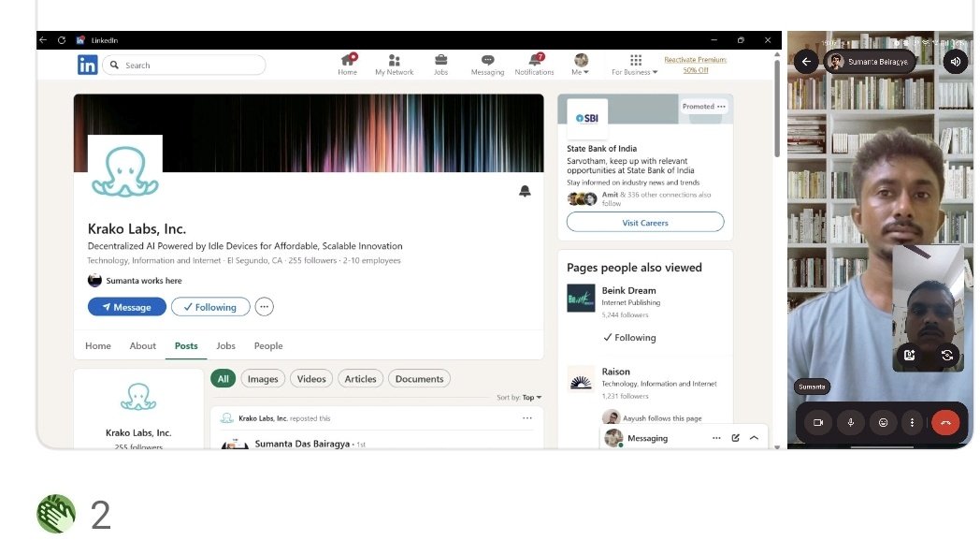980x555 pixels.
Task: Open Messaging overlay options ellipsis
Action: click(716, 439)
